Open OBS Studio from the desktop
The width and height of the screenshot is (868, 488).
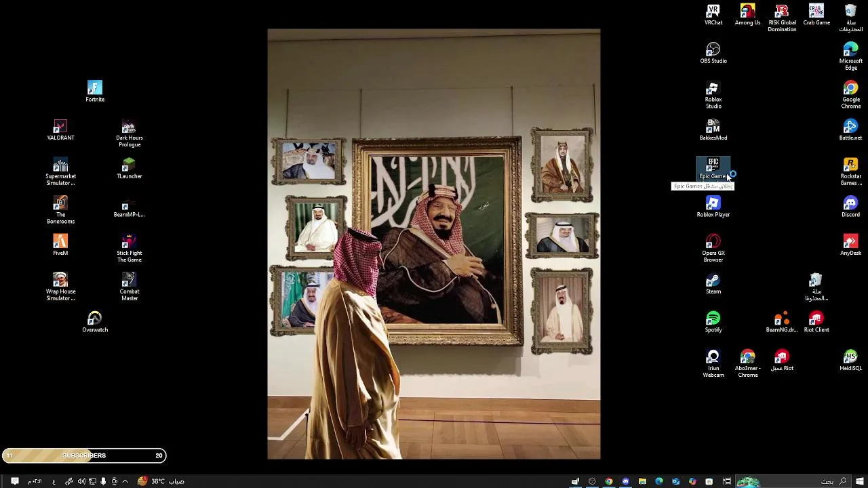(x=713, y=53)
